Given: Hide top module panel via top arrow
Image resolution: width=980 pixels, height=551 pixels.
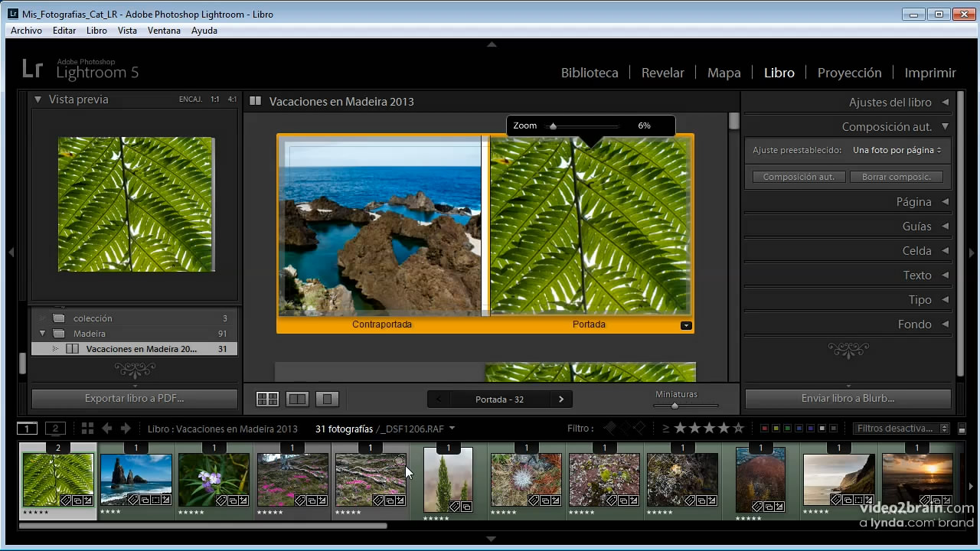Looking at the screenshot, I should pyautogui.click(x=492, y=44).
